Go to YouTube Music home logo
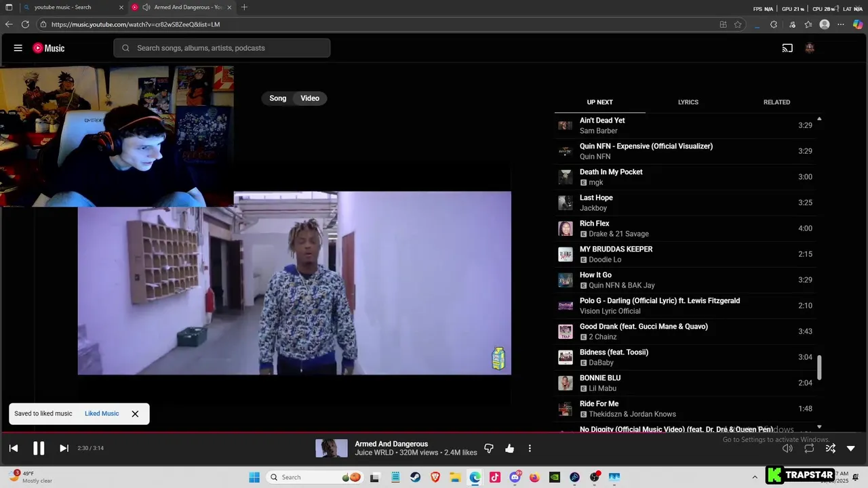Viewport: 868px width, 488px height. [x=49, y=48]
